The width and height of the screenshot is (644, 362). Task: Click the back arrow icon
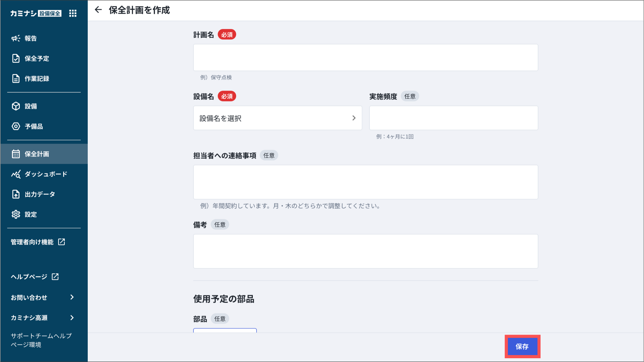click(98, 10)
